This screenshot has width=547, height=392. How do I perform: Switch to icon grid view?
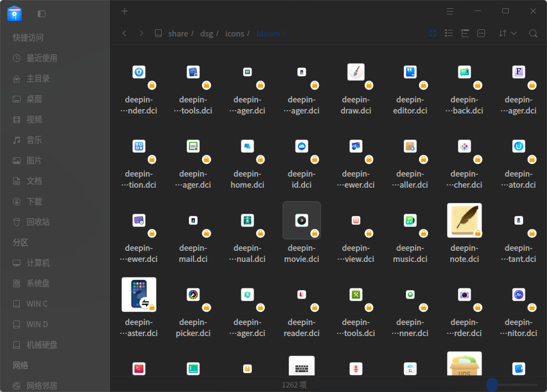click(x=433, y=33)
